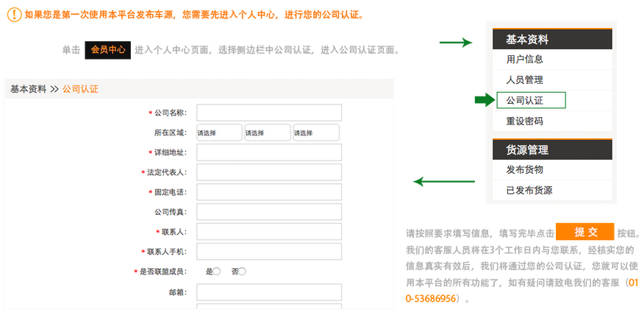Open the third 请选择 region dropdown
Image resolution: width=644 pixels, height=318 pixels.
click(316, 132)
